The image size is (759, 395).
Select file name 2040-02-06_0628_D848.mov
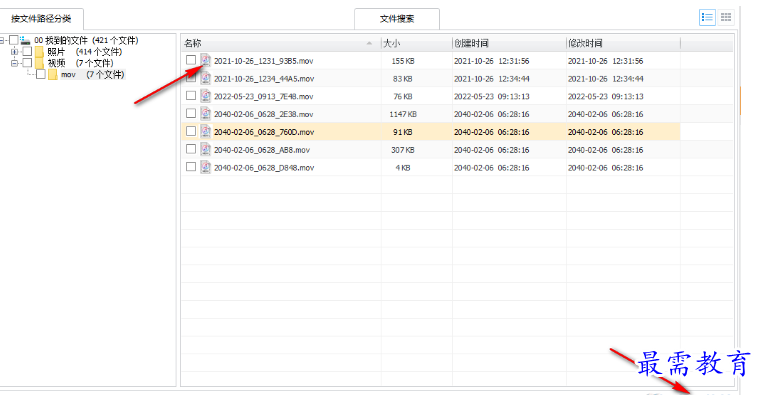tap(264, 168)
